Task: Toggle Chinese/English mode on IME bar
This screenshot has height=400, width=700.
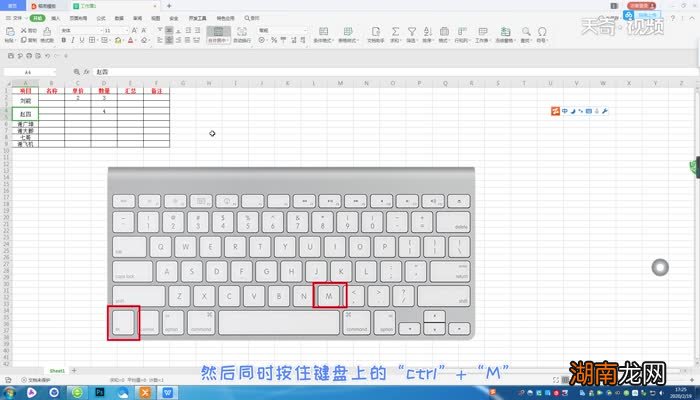Action: [x=565, y=111]
